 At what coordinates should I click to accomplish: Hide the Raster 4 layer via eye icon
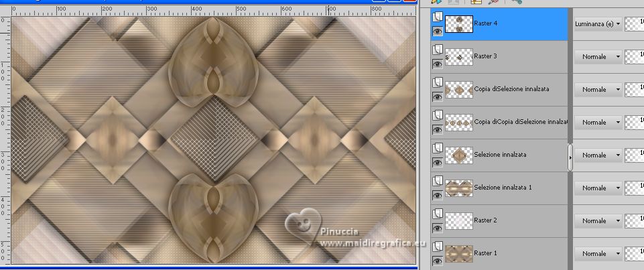point(438,31)
